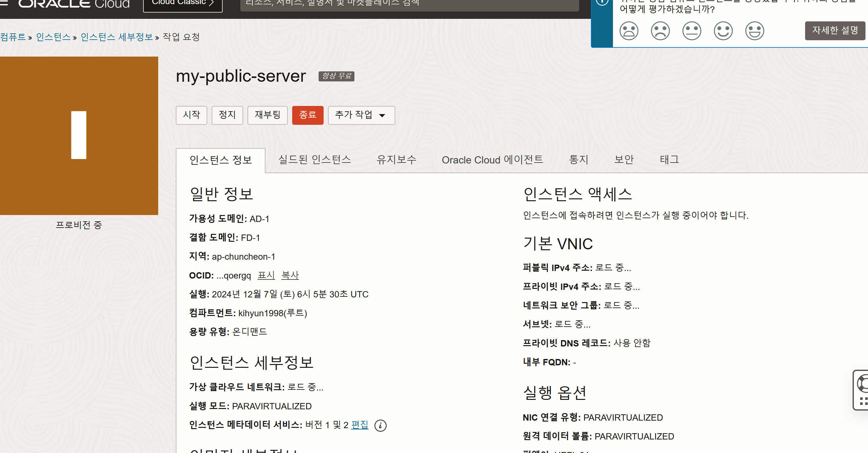
Task: Click the 인스턴스 세부정보 breadcrumb link
Action: 117,37
